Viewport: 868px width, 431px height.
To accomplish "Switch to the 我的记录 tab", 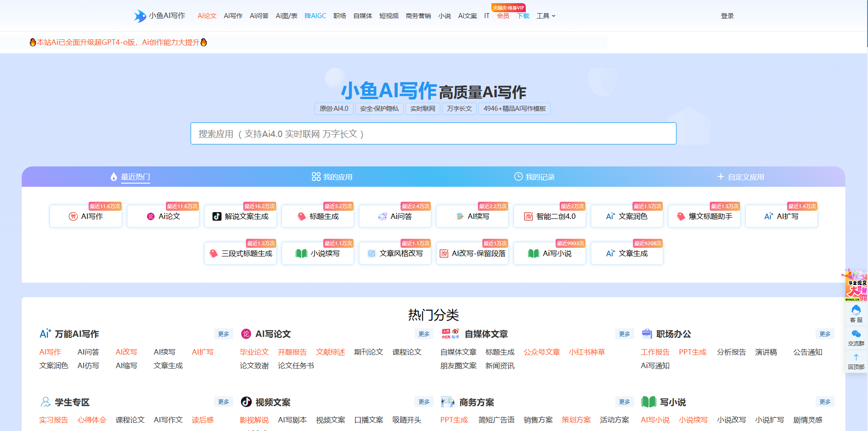I will click(534, 177).
